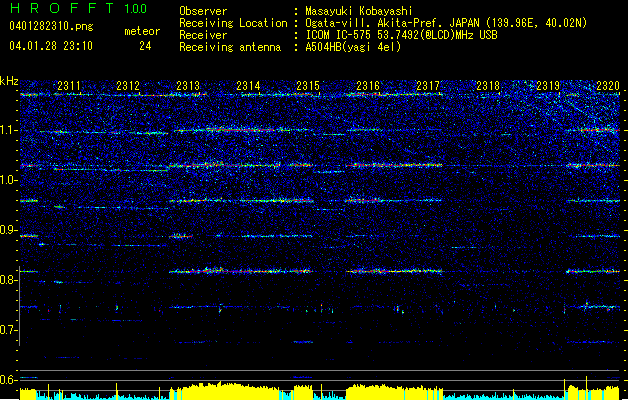This screenshot has height=400, width=629.
Task: Click the Receiving antenna label
Action: (230, 47)
